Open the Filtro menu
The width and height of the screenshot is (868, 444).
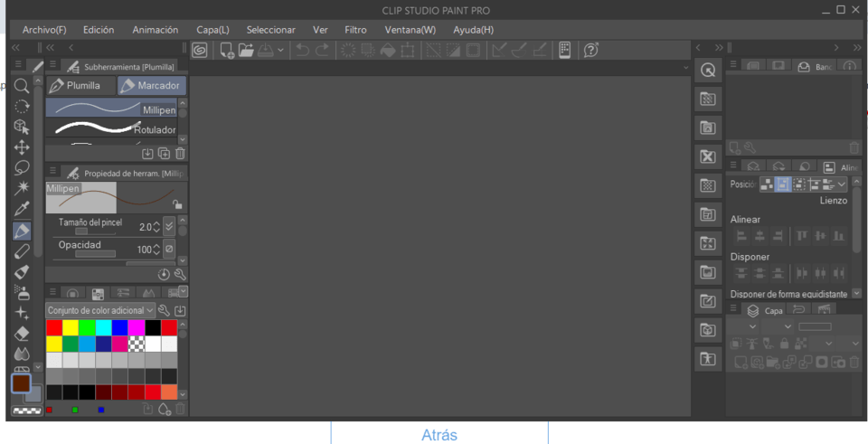coord(355,30)
